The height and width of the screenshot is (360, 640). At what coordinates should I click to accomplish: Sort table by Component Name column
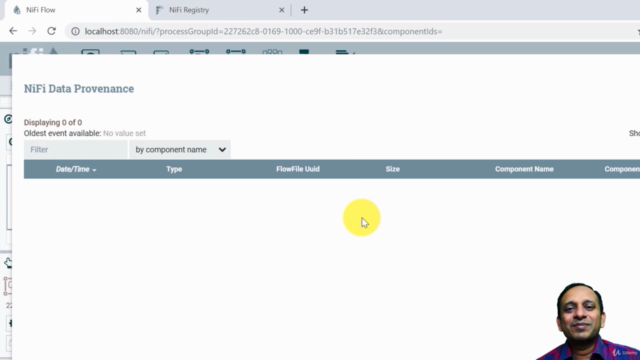pyautogui.click(x=524, y=169)
